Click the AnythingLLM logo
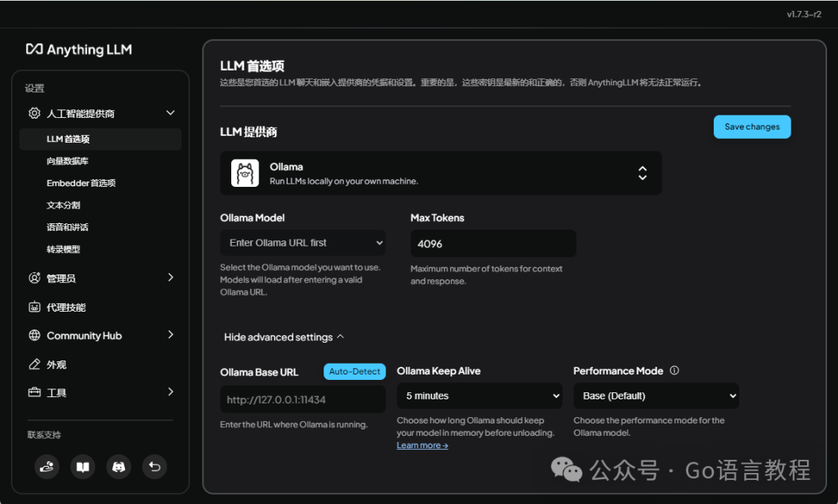Screen dimensions: 838x504 tap(78, 50)
